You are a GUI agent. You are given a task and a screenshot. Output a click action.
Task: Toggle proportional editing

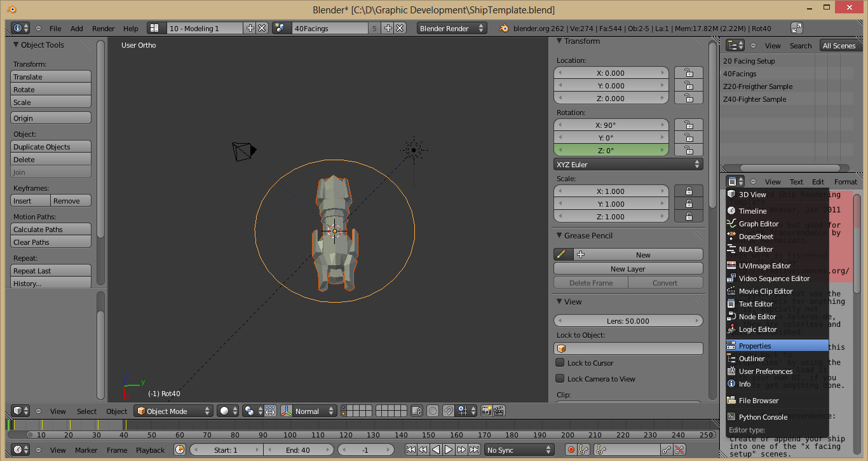point(433,411)
